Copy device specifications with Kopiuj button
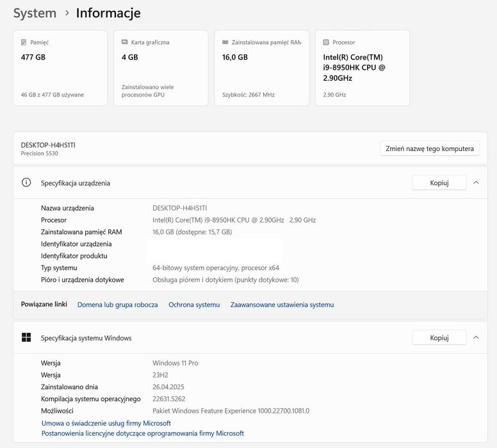This screenshot has height=448, width=497. 439,182
